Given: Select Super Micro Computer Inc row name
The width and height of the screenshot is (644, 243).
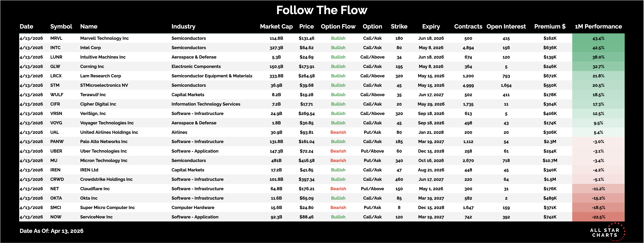Looking at the screenshot, I should (x=107, y=208).
